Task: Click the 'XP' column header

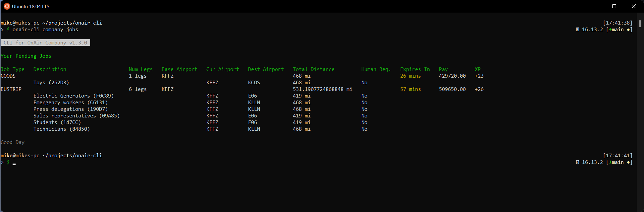Action: click(x=478, y=69)
